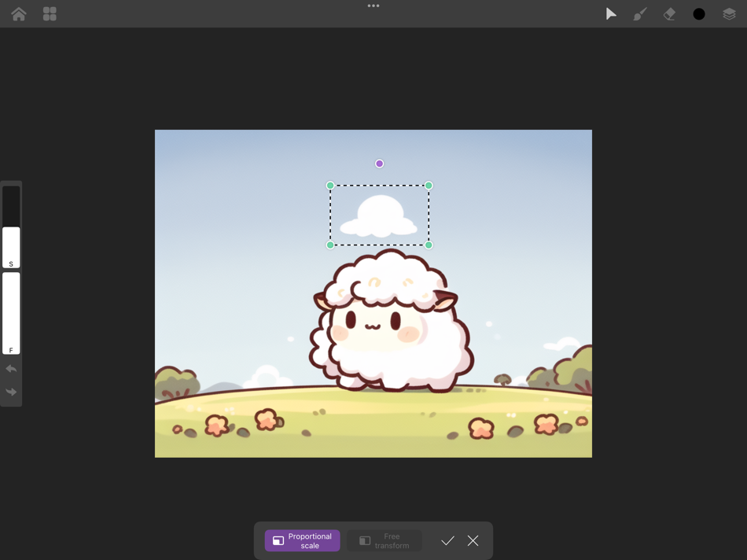Open the Layers panel

[x=729, y=13]
